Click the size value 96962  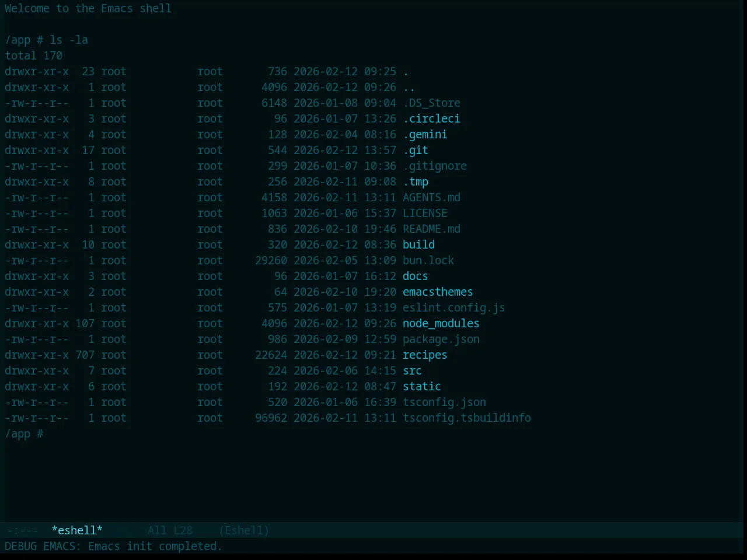click(x=271, y=418)
